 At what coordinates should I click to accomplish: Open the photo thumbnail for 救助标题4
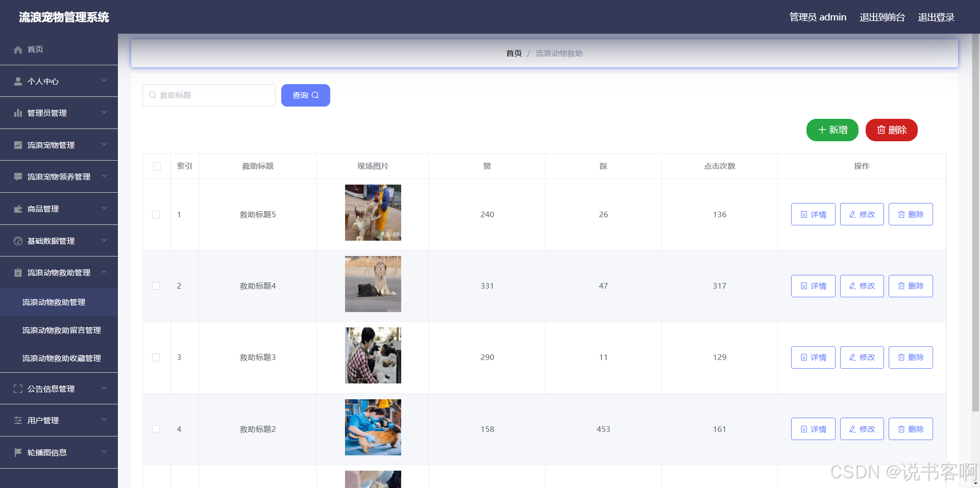coord(373,284)
